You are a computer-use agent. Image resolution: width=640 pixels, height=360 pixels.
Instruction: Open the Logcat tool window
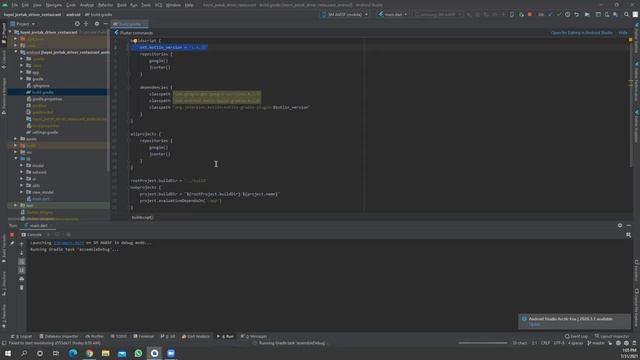coord(21,336)
